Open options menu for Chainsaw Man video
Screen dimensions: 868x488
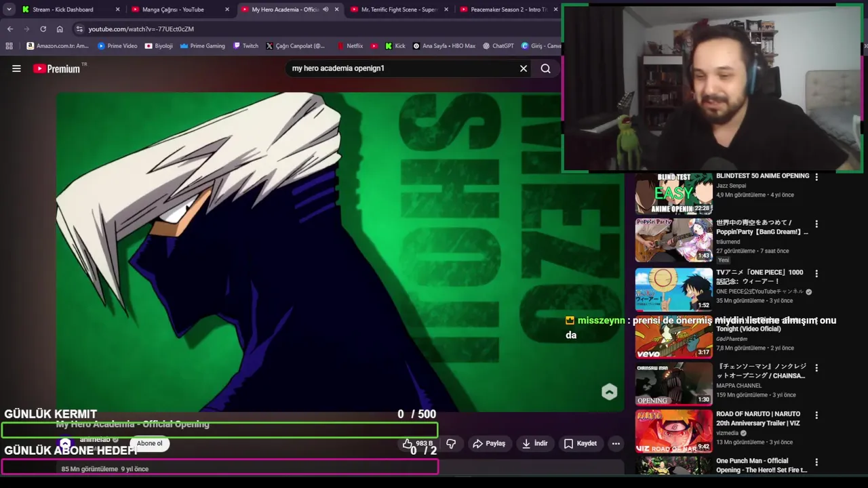(816, 367)
